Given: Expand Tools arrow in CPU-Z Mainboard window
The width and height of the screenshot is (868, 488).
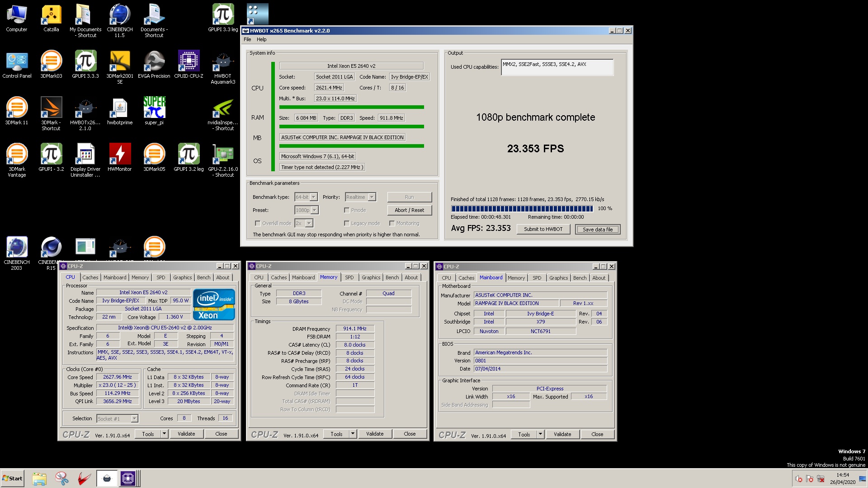Looking at the screenshot, I should pos(540,434).
